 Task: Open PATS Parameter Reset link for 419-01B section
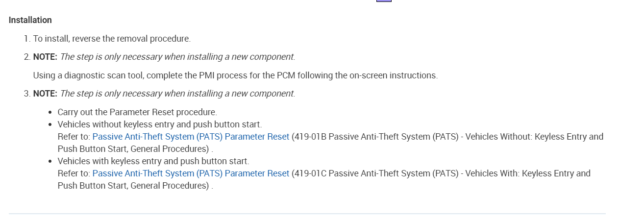point(191,137)
